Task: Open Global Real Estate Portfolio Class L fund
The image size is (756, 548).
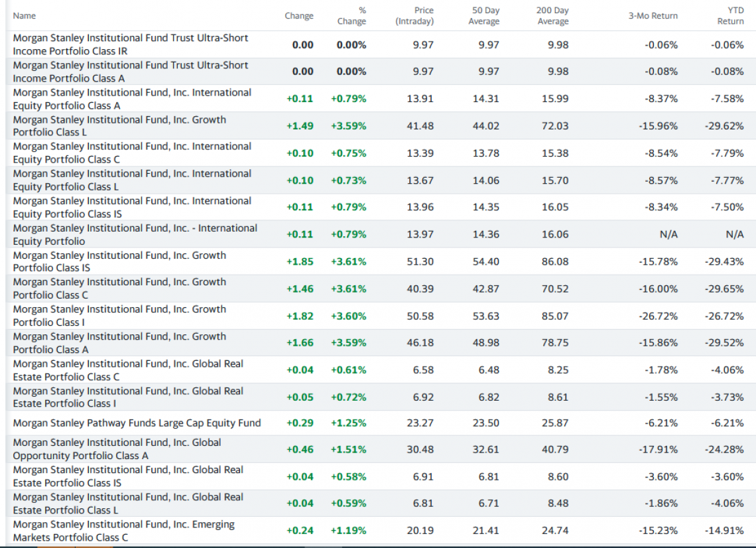Action: (x=128, y=504)
